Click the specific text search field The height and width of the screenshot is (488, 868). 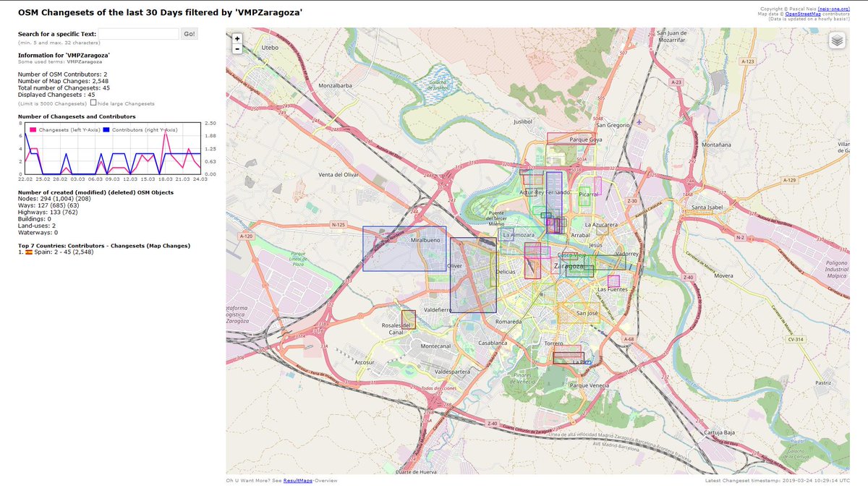point(141,33)
